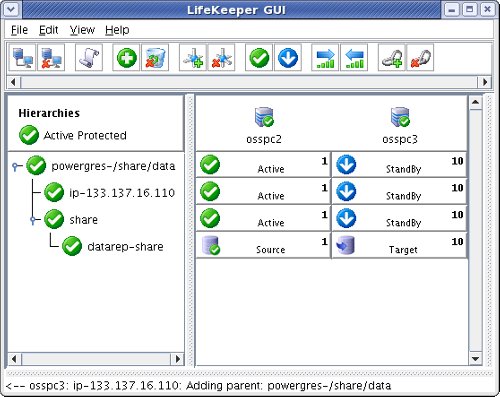Click the Extend Resource Hierarchy right-arrow icon
The width and height of the screenshot is (500, 397).
tap(325, 58)
